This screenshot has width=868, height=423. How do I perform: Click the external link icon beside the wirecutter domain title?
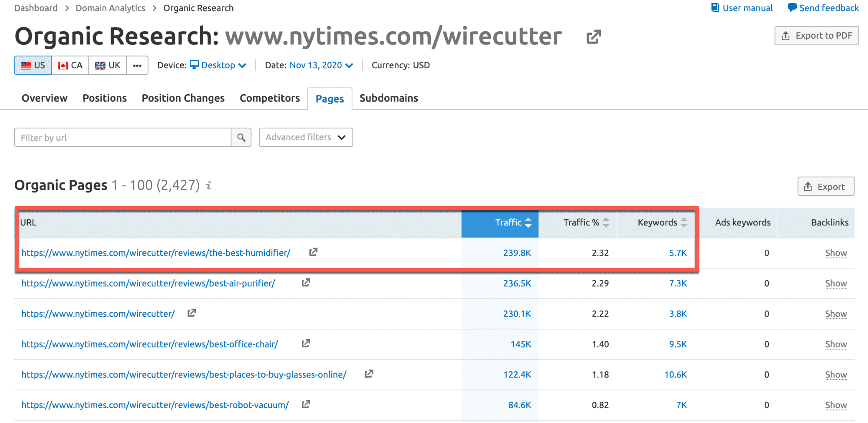(x=593, y=37)
